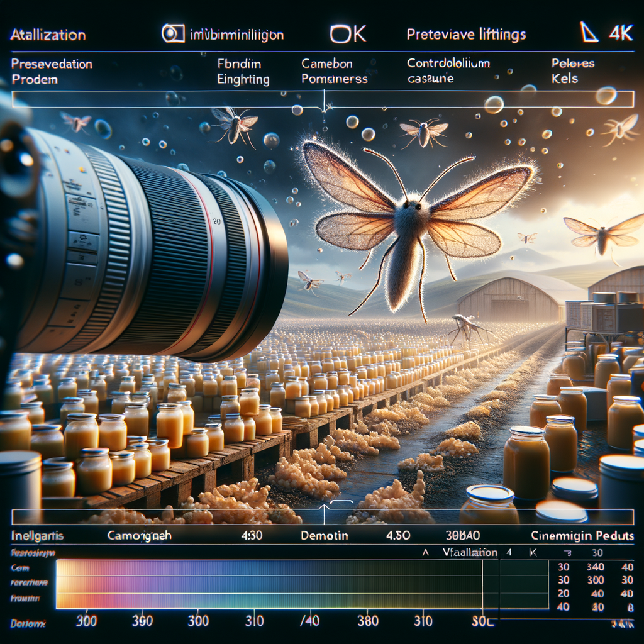The height and width of the screenshot is (644, 644).
Task: Select the 4K resolution label
Action: click(x=621, y=33)
